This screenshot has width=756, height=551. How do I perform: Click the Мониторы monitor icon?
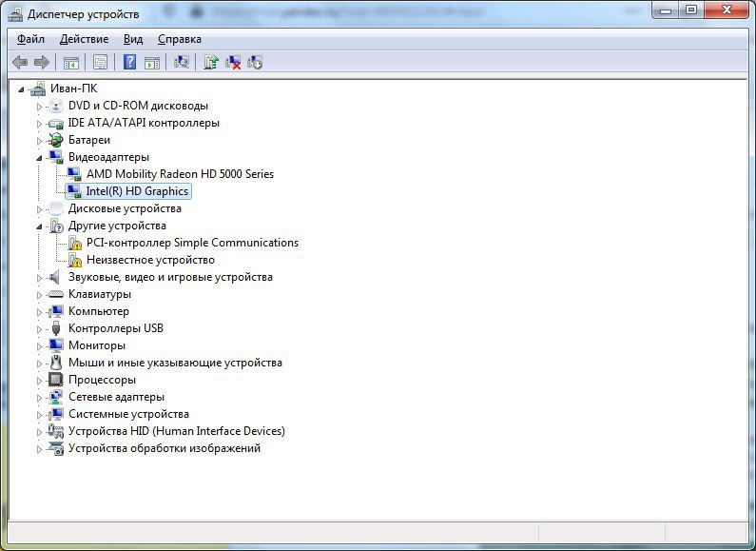(x=56, y=345)
